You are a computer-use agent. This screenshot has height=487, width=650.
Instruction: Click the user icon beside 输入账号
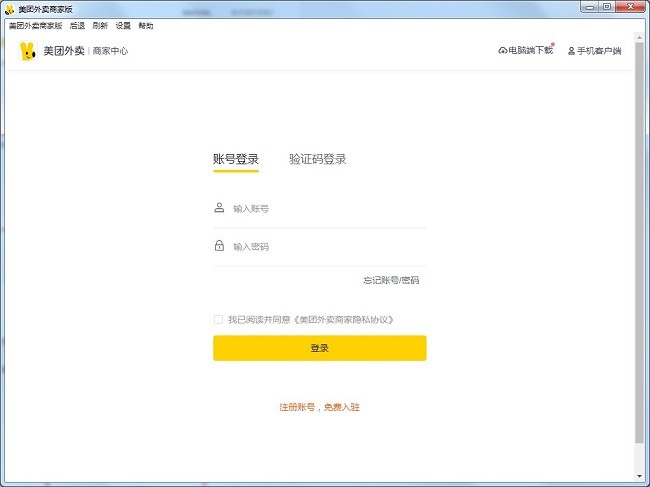[219, 208]
